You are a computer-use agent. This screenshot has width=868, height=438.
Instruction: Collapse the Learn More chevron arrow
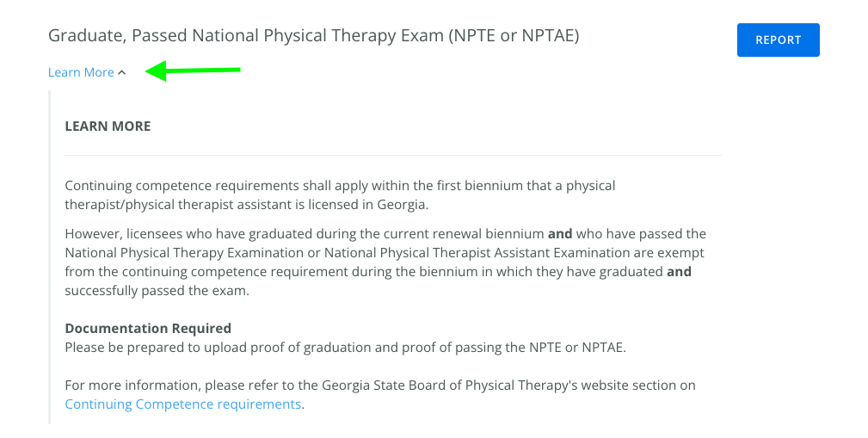(x=122, y=73)
